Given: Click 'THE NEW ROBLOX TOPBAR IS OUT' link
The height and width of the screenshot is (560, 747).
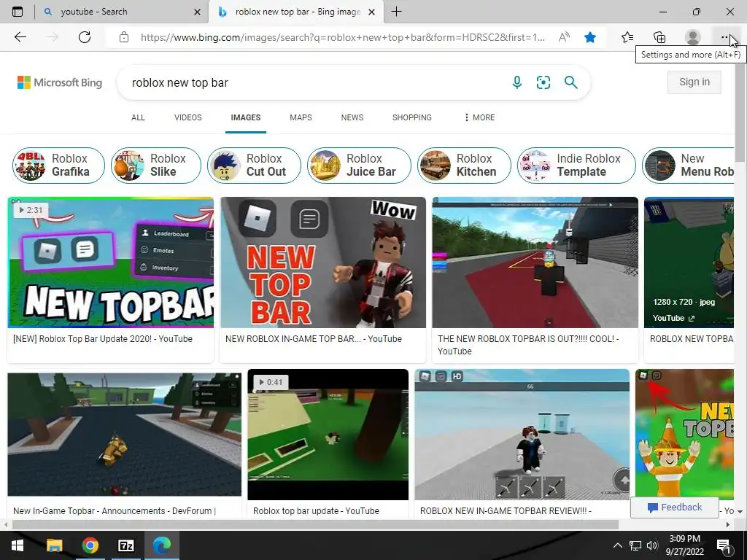Looking at the screenshot, I should coord(528,345).
